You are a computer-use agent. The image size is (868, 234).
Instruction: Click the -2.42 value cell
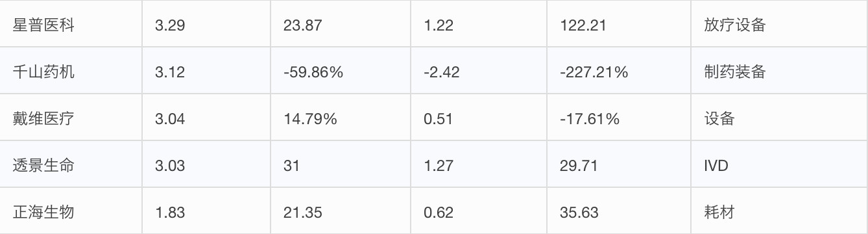(478, 71)
